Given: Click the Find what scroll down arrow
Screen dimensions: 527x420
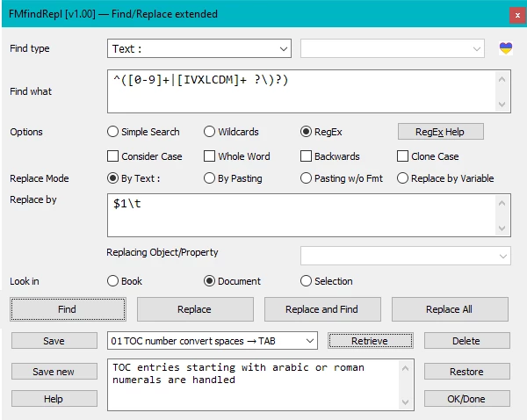Looking at the screenshot, I should pos(502,104).
